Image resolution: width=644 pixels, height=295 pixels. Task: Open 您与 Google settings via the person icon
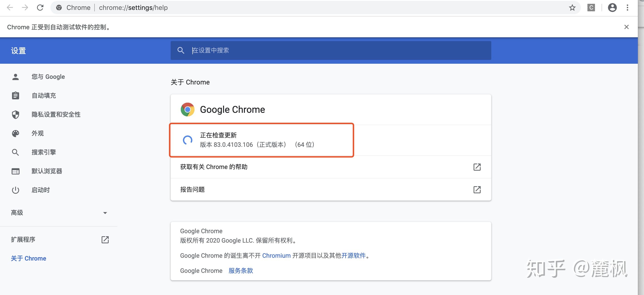pos(16,76)
